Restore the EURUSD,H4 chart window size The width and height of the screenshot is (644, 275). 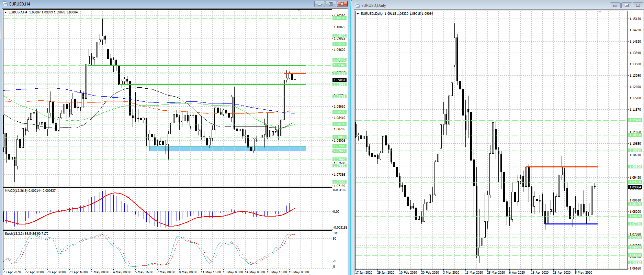click(x=331, y=4)
